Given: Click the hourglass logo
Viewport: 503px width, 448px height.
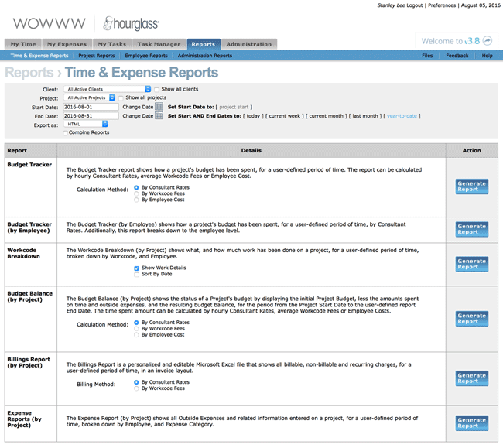Looking at the screenshot, I should tap(131, 24).
